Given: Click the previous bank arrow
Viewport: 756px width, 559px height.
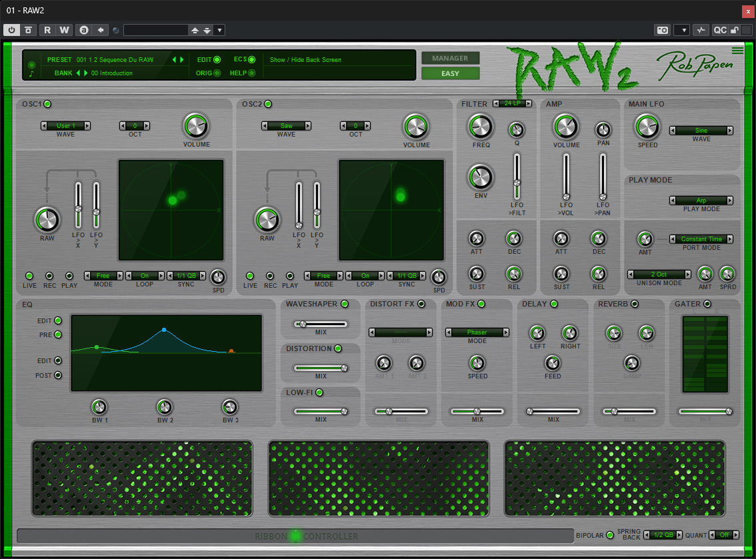Looking at the screenshot, I should tap(78, 73).
